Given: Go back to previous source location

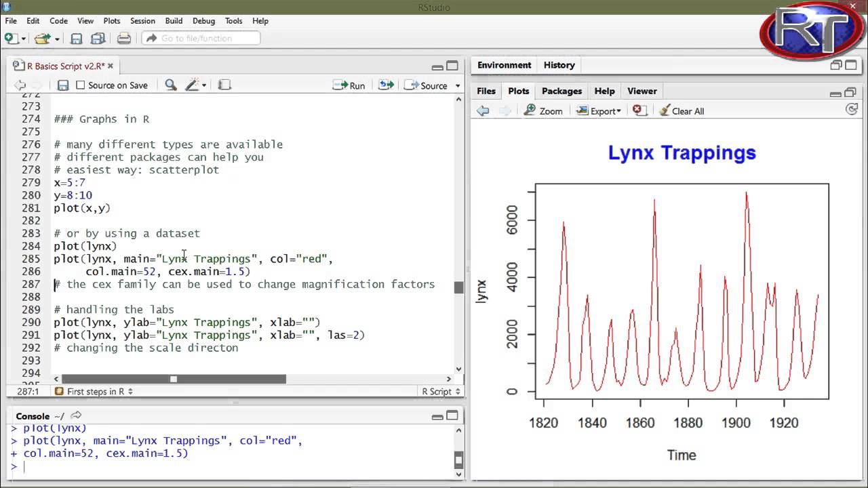Looking at the screenshot, I should point(20,85).
